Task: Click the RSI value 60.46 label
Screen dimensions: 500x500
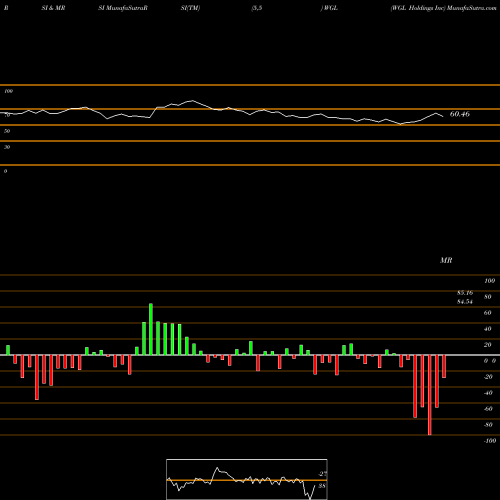Action: tap(460, 114)
